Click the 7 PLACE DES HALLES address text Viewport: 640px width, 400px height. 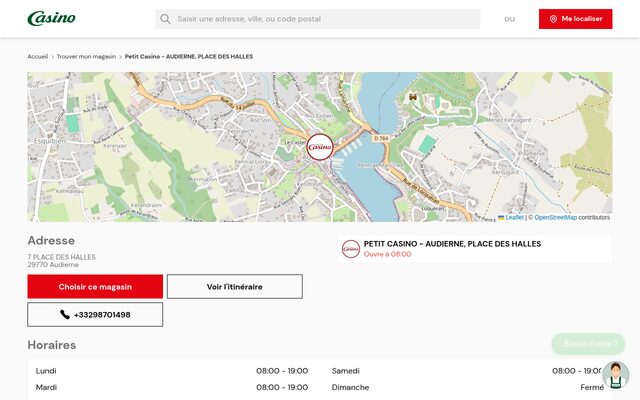62,257
